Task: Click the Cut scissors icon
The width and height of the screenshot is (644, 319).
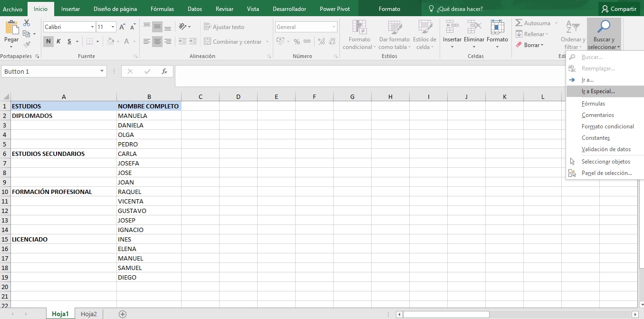Action: pyautogui.click(x=27, y=23)
